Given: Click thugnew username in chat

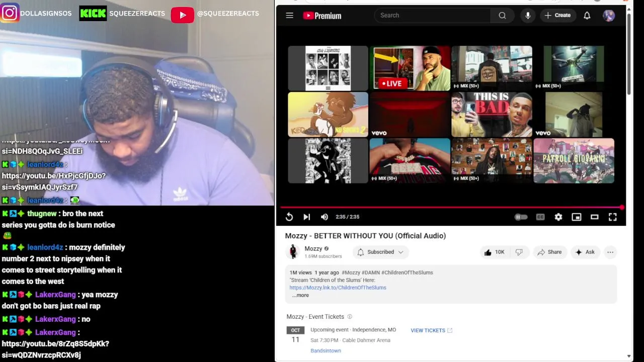Looking at the screenshot, I should [x=42, y=214].
